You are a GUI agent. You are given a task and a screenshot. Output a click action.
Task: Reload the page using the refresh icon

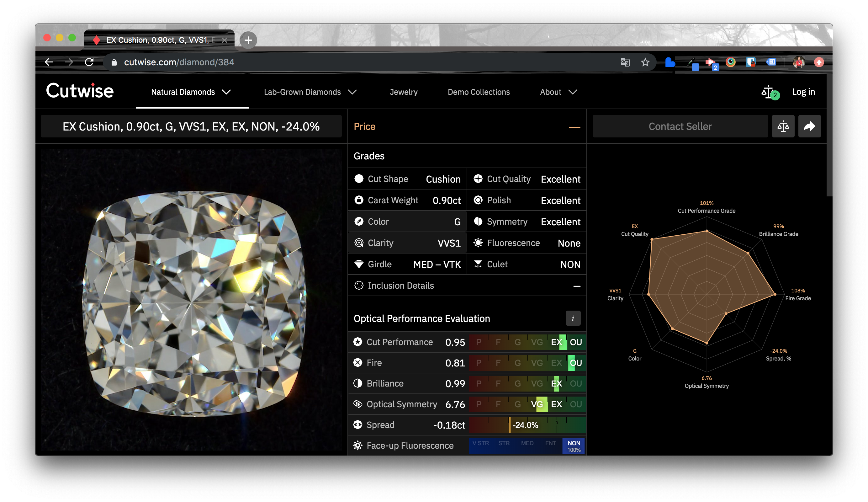[x=89, y=62]
